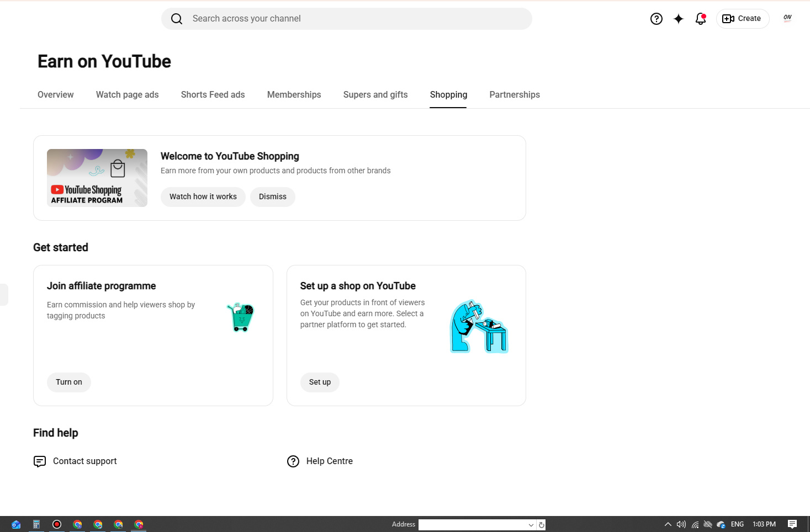This screenshot has width=810, height=532.
Task: Open the Wi-Fi network tray icon
Action: [x=695, y=524]
